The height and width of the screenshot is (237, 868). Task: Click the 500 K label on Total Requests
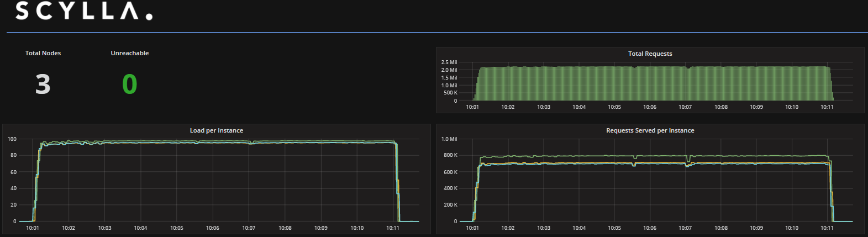450,93
